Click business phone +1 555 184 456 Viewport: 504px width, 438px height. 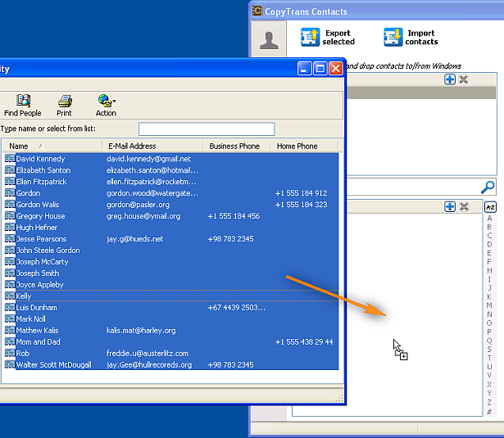pos(234,216)
